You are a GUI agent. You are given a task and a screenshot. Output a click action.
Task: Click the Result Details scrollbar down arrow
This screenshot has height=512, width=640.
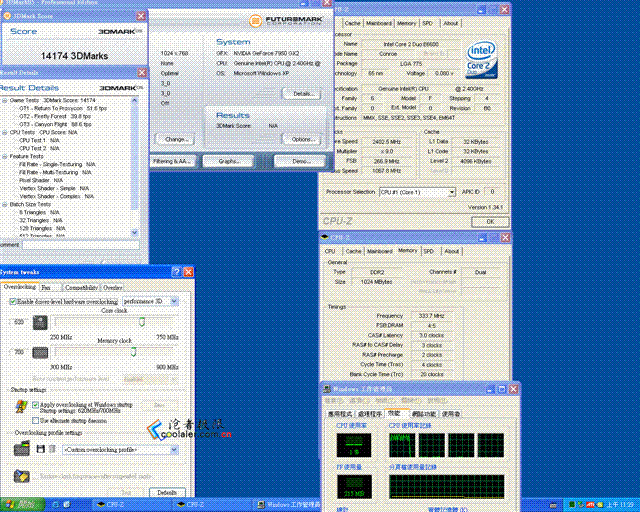coord(135,232)
